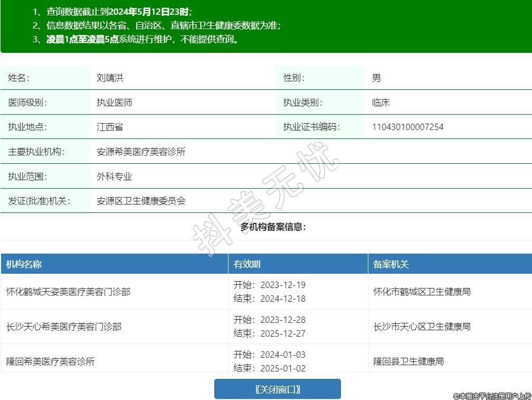The height and width of the screenshot is (400, 532).
Task: Click the 多机构备案信息 section heading
Action: (x=273, y=227)
